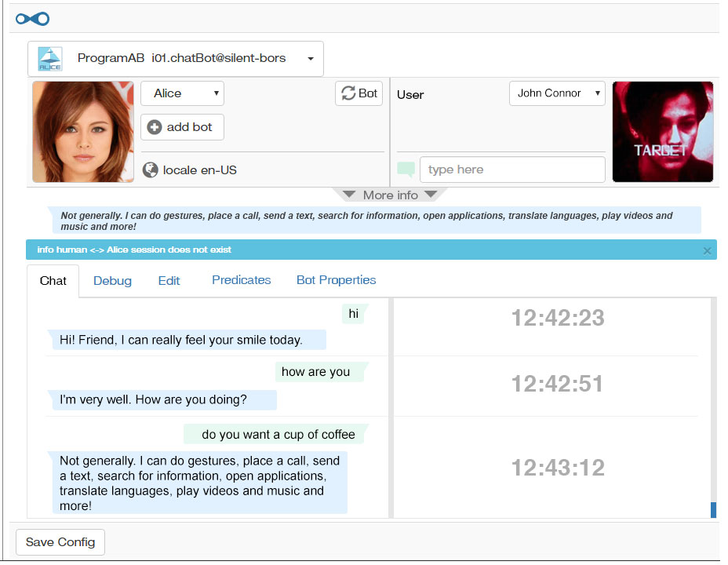Click the ALICE ProgramAB service icon
The height and width of the screenshot is (565, 728).
click(50, 59)
